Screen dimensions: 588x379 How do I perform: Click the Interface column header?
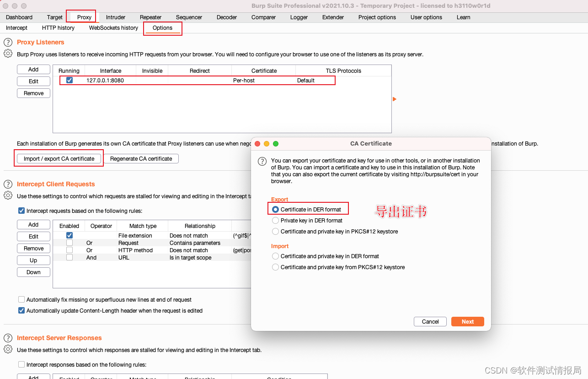(x=111, y=70)
